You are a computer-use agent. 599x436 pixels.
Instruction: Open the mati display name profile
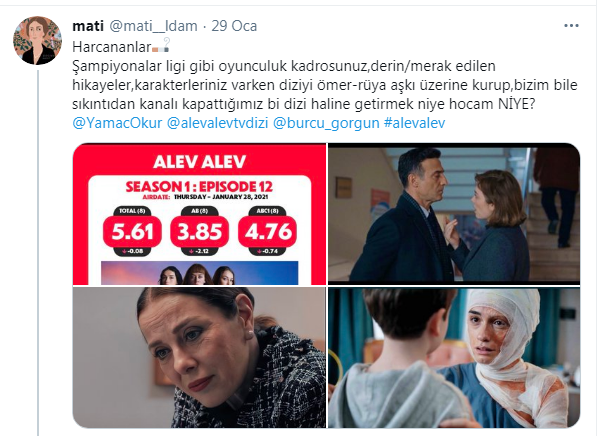[x=88, y=26]
